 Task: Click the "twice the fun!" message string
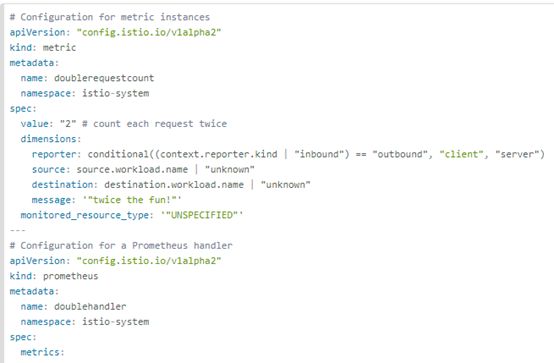[x=132, y=200]
